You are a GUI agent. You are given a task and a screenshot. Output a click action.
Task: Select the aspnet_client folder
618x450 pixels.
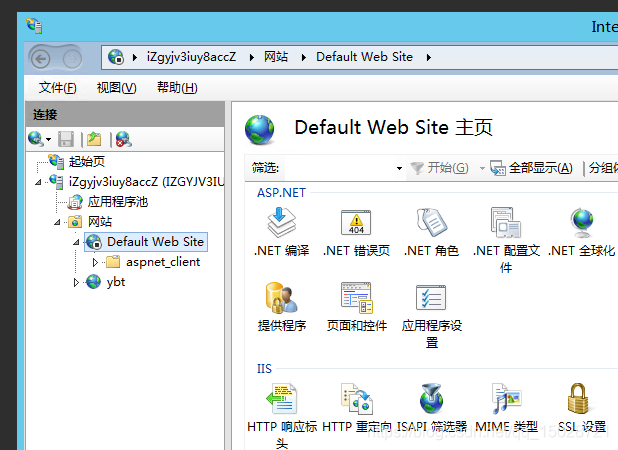click(x=153, y=262)
